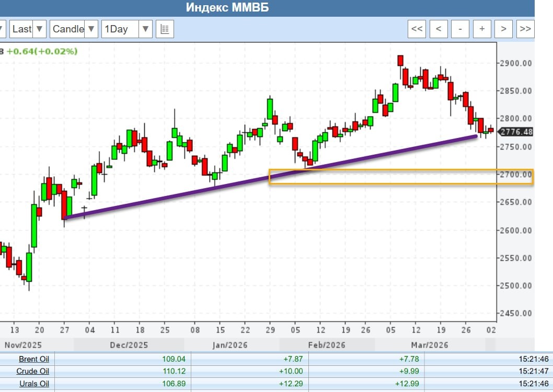Image resolution: width=553 pixels, height=392 pixels.
Task: Click the Crude Oil price 110.12
Action: tap(174, 371)
